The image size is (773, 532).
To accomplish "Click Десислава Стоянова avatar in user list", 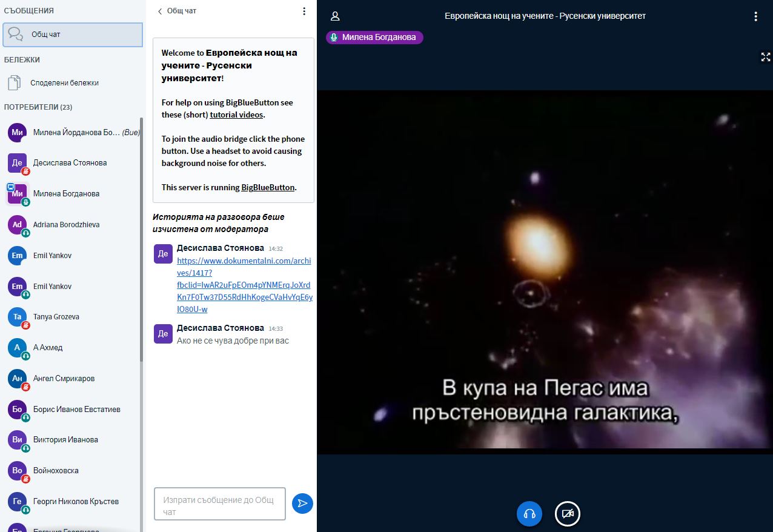I will pos(18,163).
